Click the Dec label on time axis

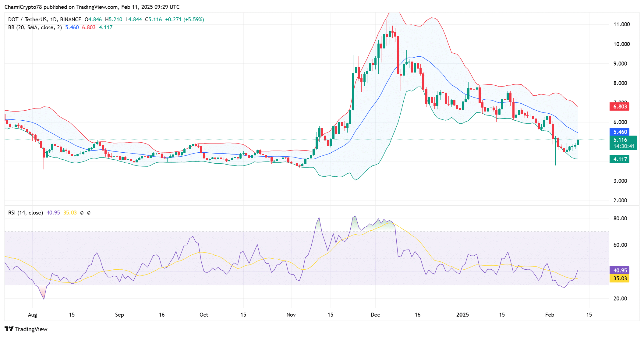pyautogui.click(x=375, y=315)
